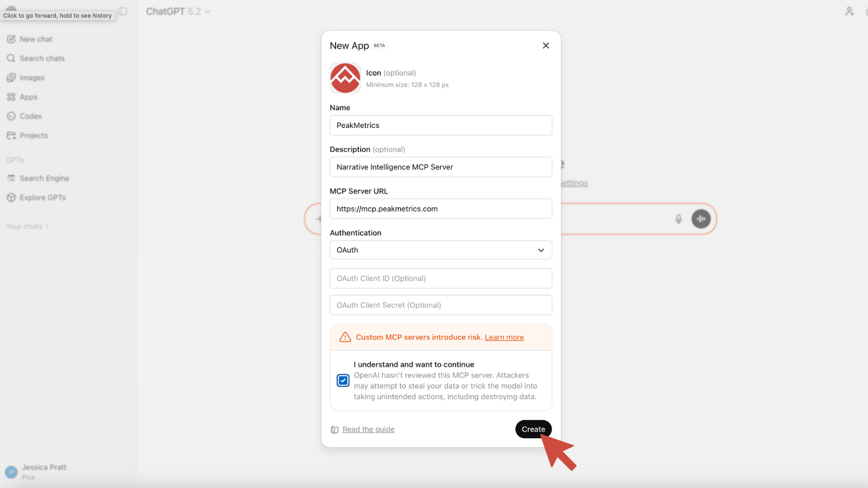Click the warning triangle risk icon
The height and width of the screenshot is (488, 868).
[x=345, y=337]
